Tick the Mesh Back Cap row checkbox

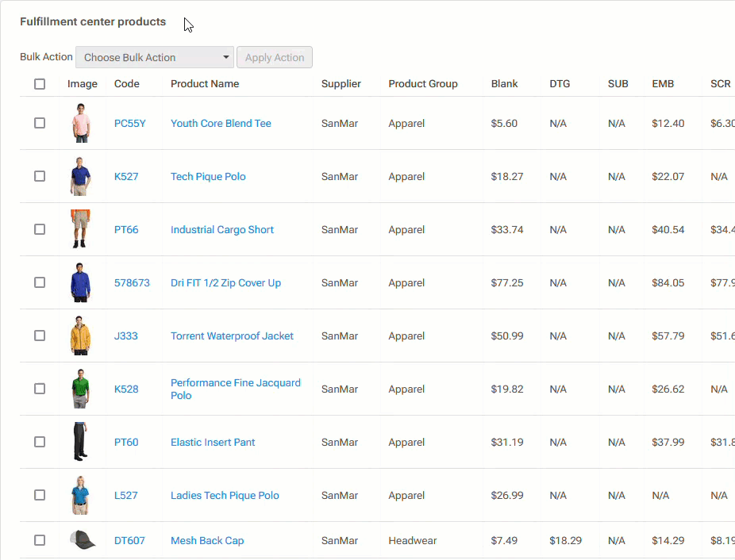tap(40, 540)
